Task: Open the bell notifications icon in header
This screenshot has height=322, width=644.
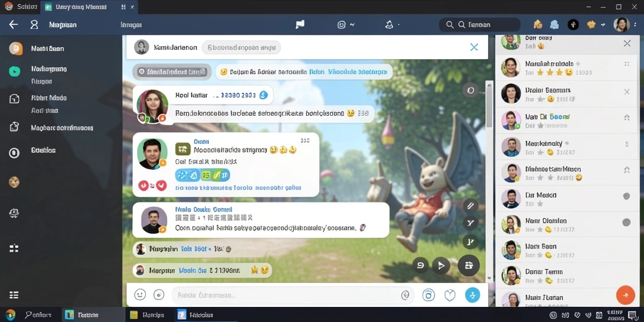Action: coord(389,25)
